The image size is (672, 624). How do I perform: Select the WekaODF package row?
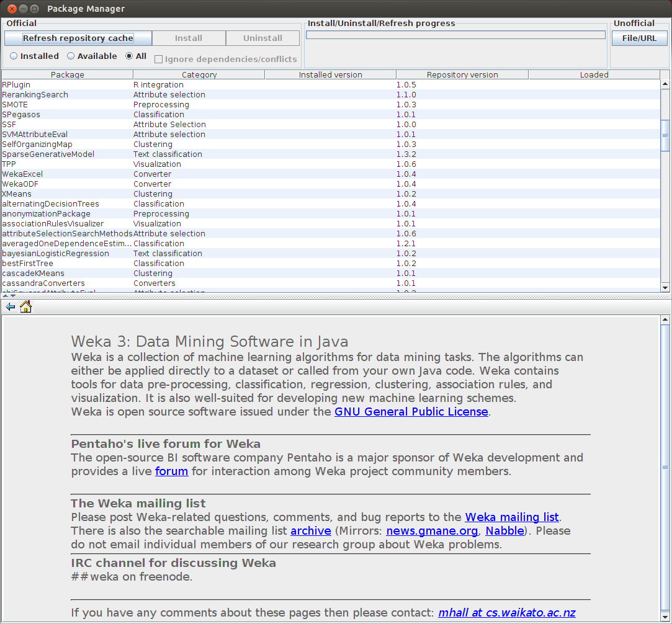331,184
